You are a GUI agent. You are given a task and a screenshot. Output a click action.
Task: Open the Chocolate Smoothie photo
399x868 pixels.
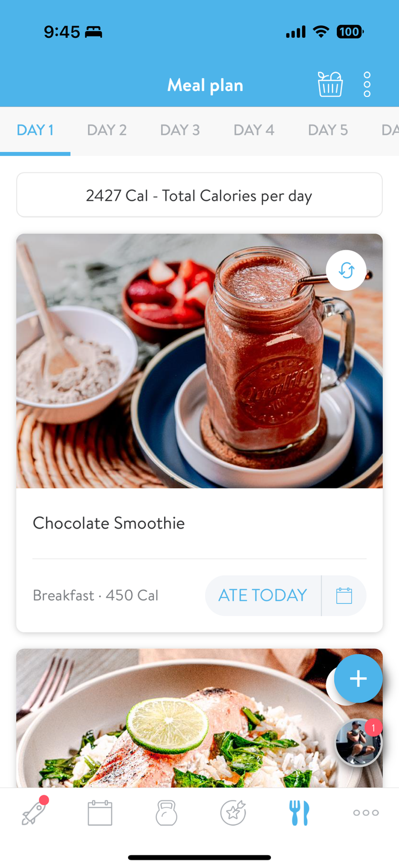coord(199,361)
